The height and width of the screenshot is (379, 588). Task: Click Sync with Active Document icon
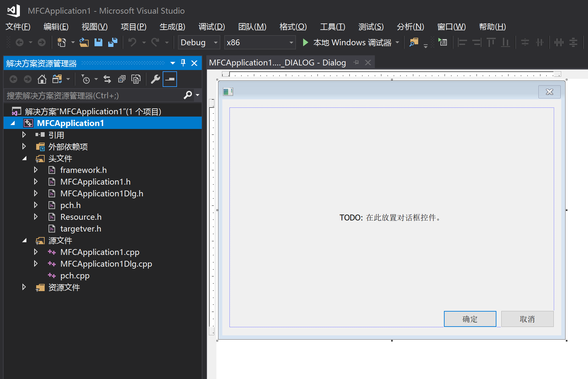[x=107, y=79]
